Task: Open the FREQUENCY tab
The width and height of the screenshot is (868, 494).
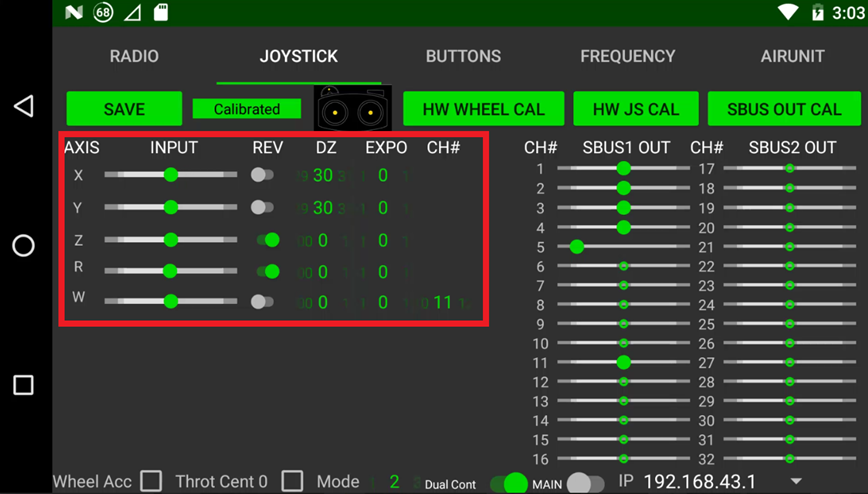Action: [x=627, y=56]
